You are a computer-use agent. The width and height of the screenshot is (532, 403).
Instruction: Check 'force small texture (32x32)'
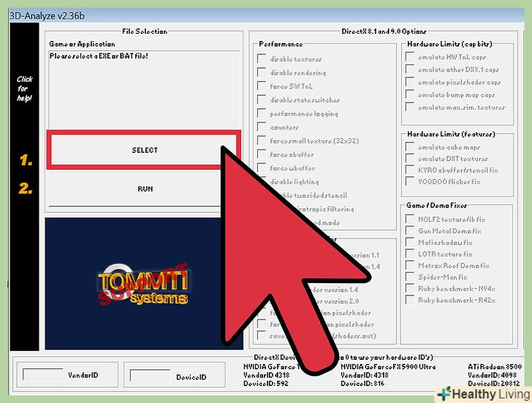262,140
